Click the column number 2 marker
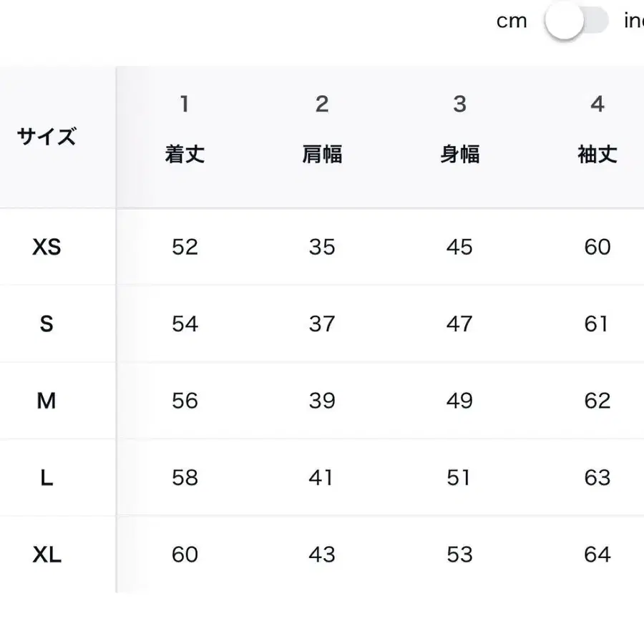Image resolution: width=644 pixels, height=644 pixels. [x=322, y=104]
